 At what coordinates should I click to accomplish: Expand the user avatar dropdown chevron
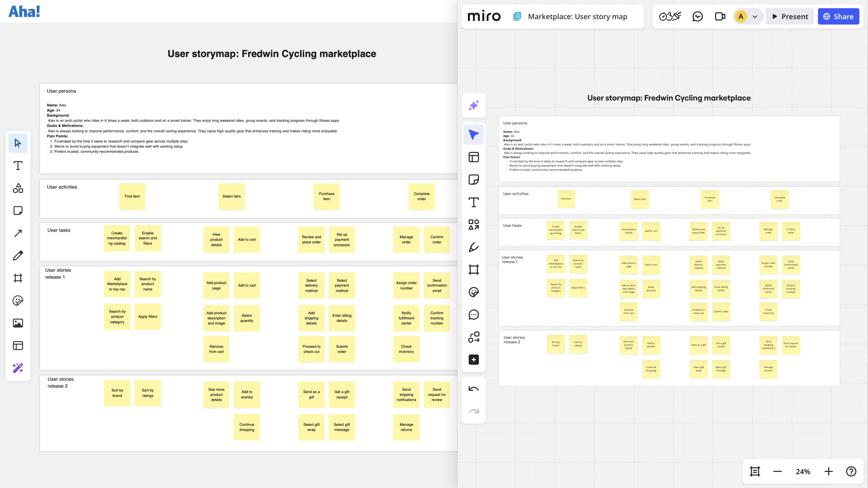tap(755, 16)
